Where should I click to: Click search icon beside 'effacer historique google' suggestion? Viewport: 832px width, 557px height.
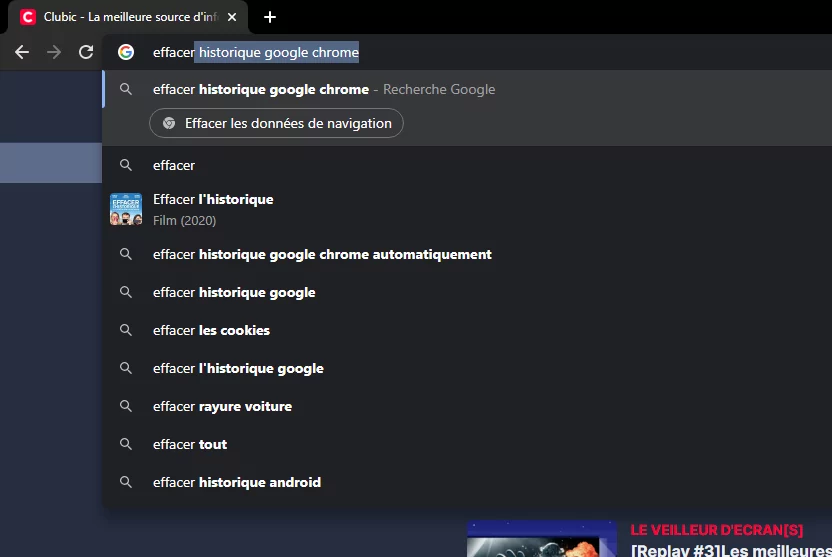pos(126,292)
